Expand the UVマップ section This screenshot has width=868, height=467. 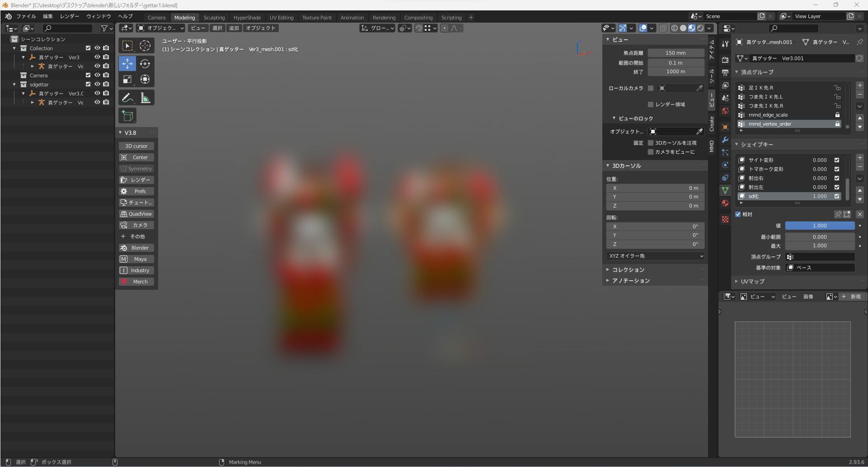752,281
